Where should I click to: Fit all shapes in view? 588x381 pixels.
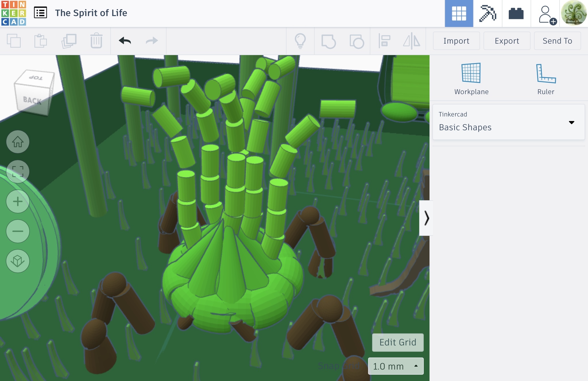(18, 172)
